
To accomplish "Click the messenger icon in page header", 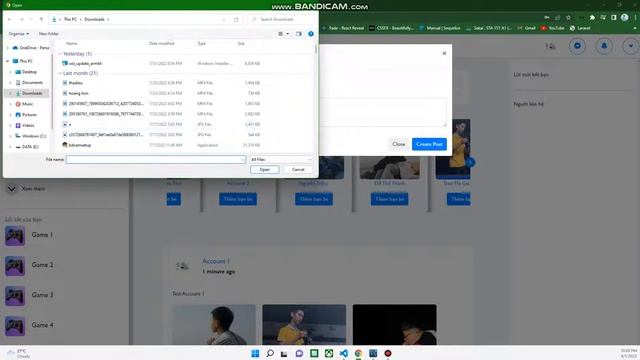I will (x=577, y=46).
